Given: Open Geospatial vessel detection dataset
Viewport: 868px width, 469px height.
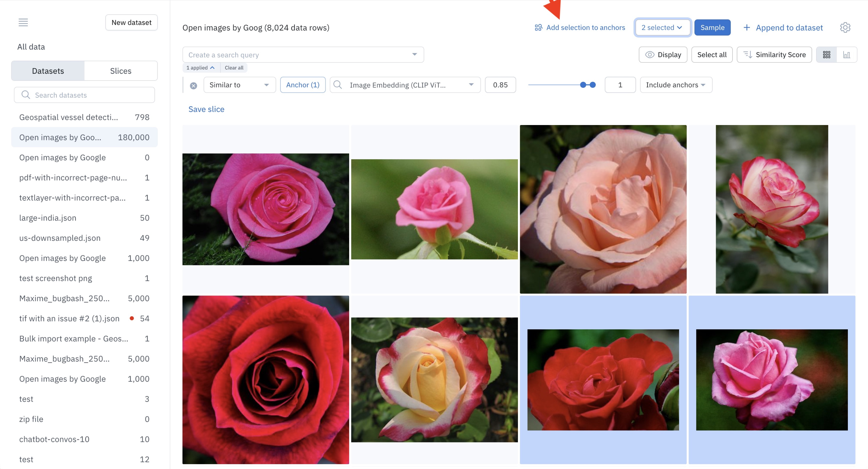Looking at the screenshot, I should pyautogui.click(x=84, y=117).
